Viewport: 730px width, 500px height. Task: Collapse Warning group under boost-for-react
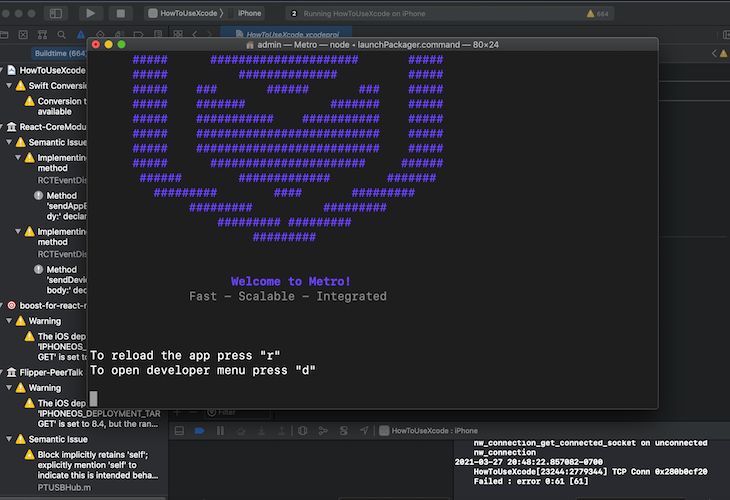tap(9, 321)
